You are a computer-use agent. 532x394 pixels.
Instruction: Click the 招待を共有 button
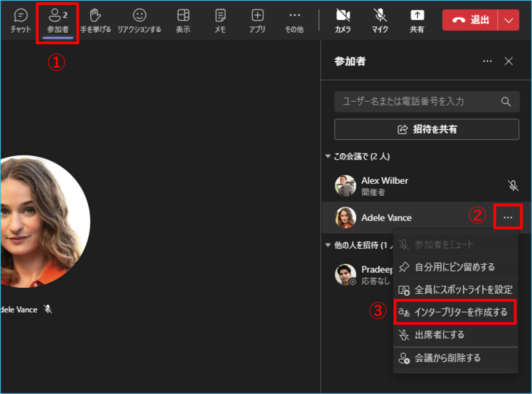427,129
